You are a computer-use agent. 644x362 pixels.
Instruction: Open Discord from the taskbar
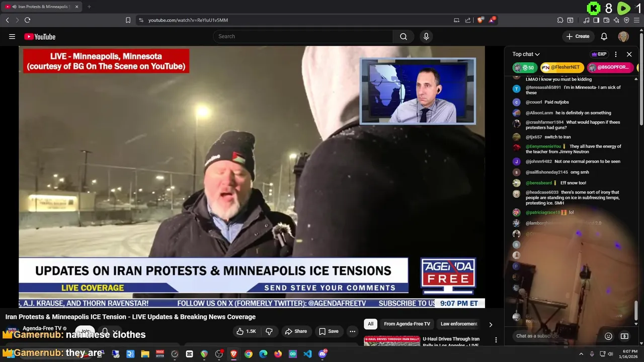pos(323,354)
